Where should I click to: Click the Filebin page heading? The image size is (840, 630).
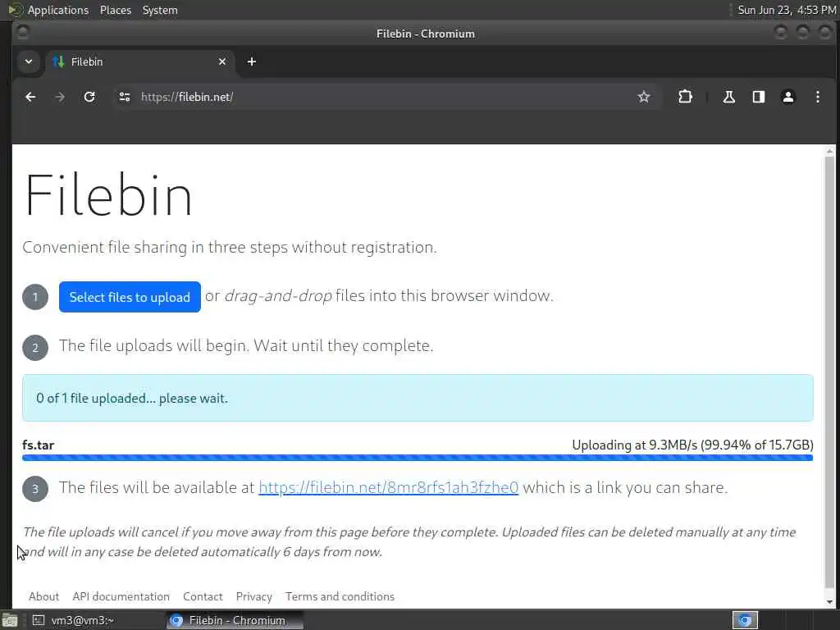(x=108, y=195)
